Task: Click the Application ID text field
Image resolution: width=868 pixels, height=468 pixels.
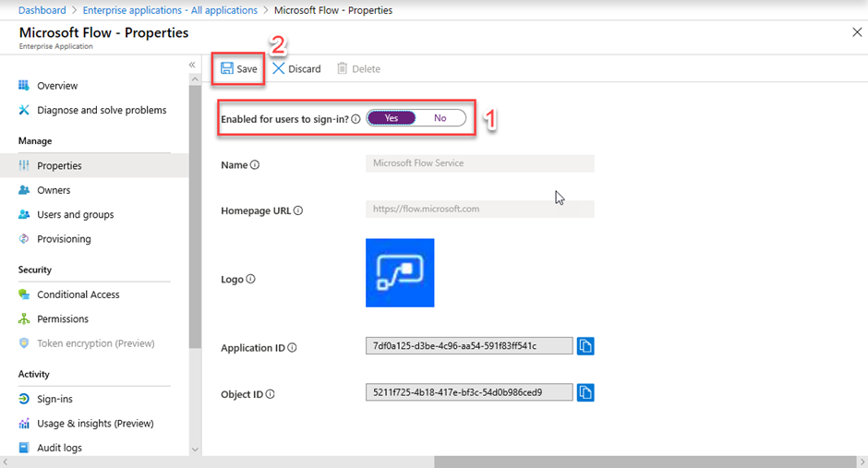Action: [469, 346]
